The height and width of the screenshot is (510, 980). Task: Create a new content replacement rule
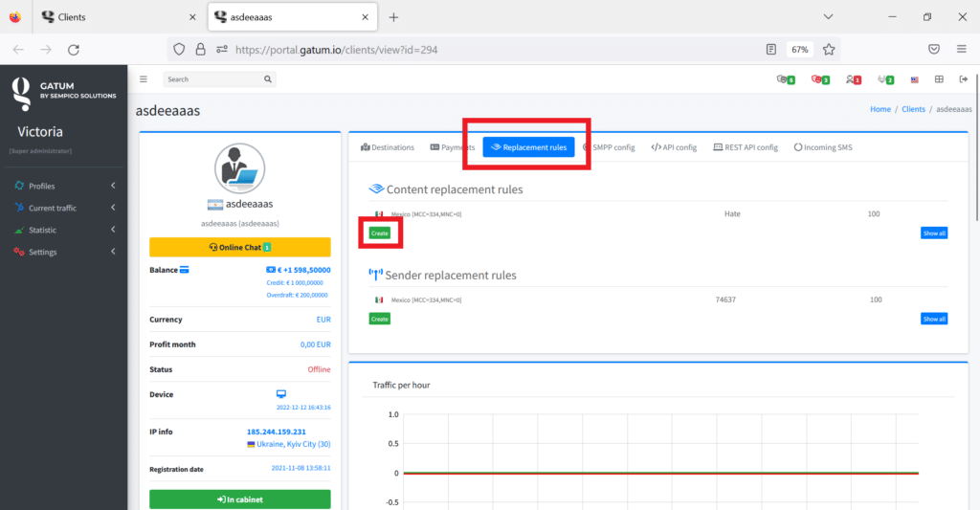(379, 233)
